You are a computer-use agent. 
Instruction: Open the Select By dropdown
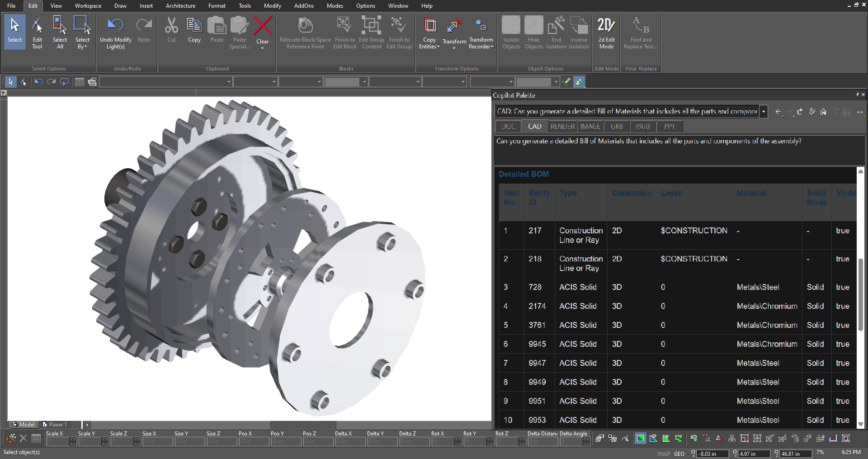tap(82, 33)
